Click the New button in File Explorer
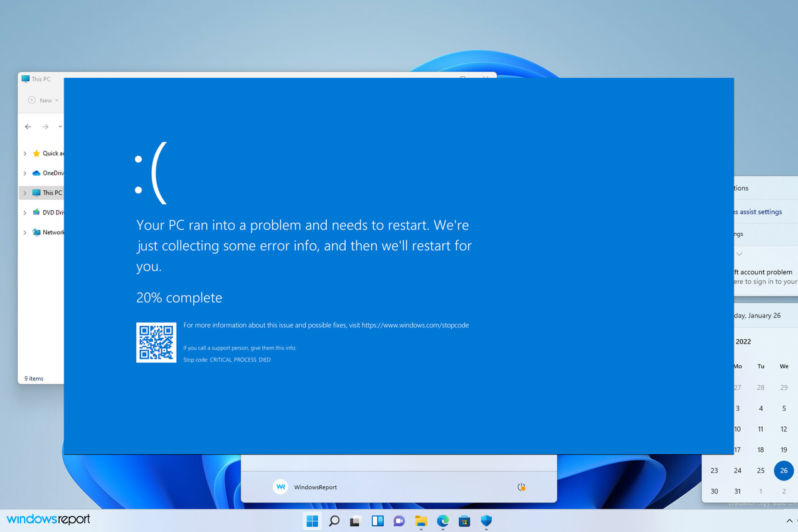This screenshot has width=798, height=532. coord(43,100)
